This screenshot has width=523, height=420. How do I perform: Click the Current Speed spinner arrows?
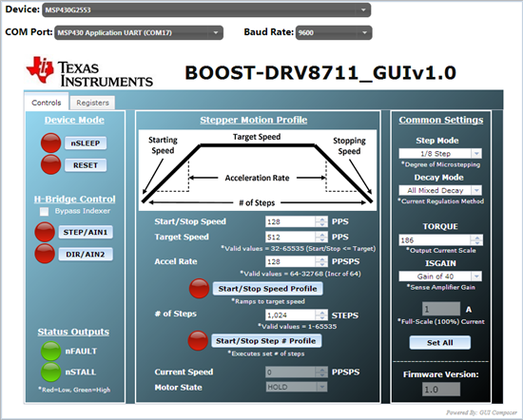coord(321,372)
